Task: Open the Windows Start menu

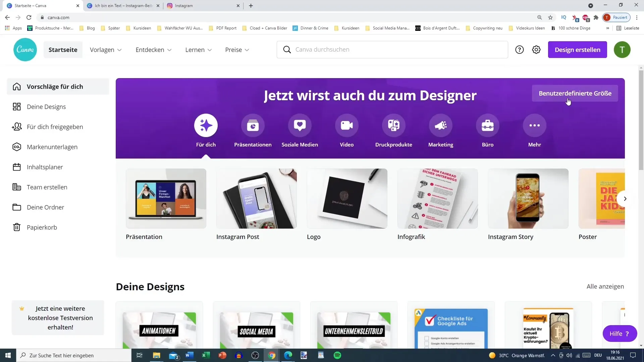Action: tap(8, 355)
